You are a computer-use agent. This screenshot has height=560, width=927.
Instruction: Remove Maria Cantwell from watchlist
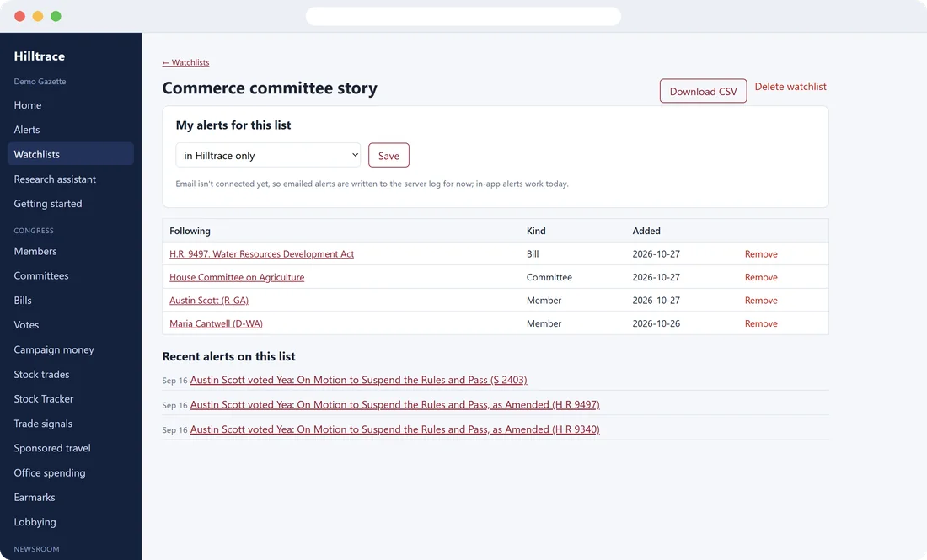[761, 323]
